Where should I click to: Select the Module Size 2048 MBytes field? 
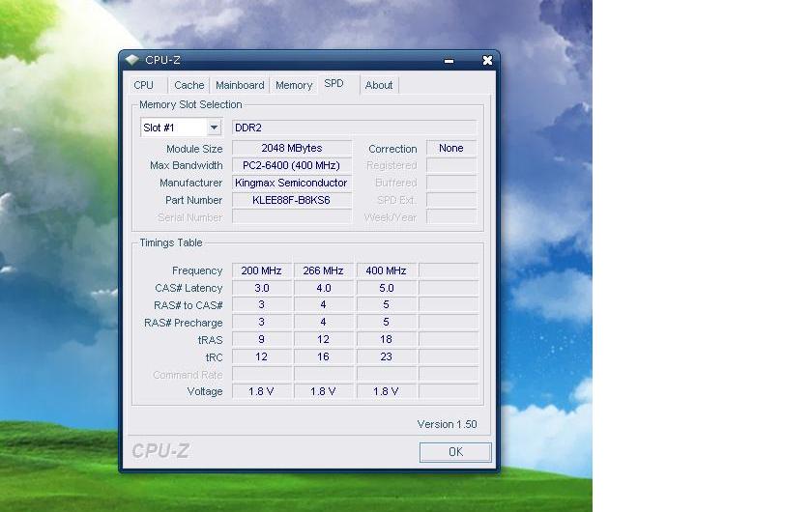(291, 149)
